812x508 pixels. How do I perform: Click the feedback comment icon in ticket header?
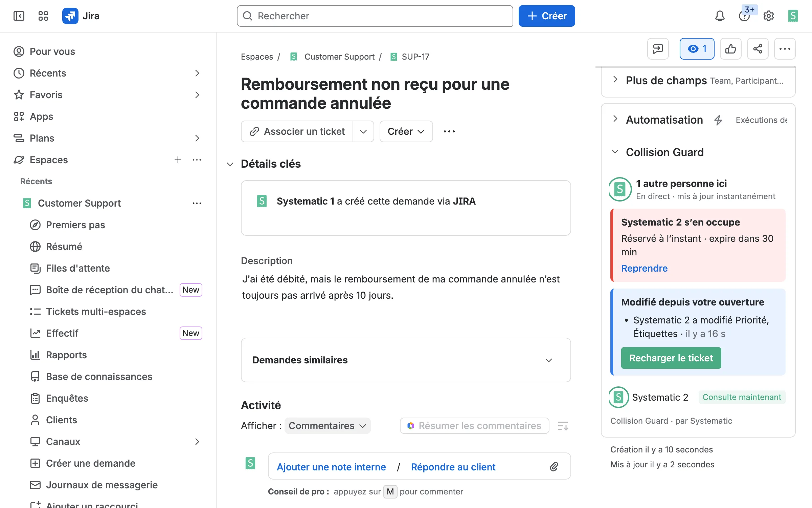(658, 49)
